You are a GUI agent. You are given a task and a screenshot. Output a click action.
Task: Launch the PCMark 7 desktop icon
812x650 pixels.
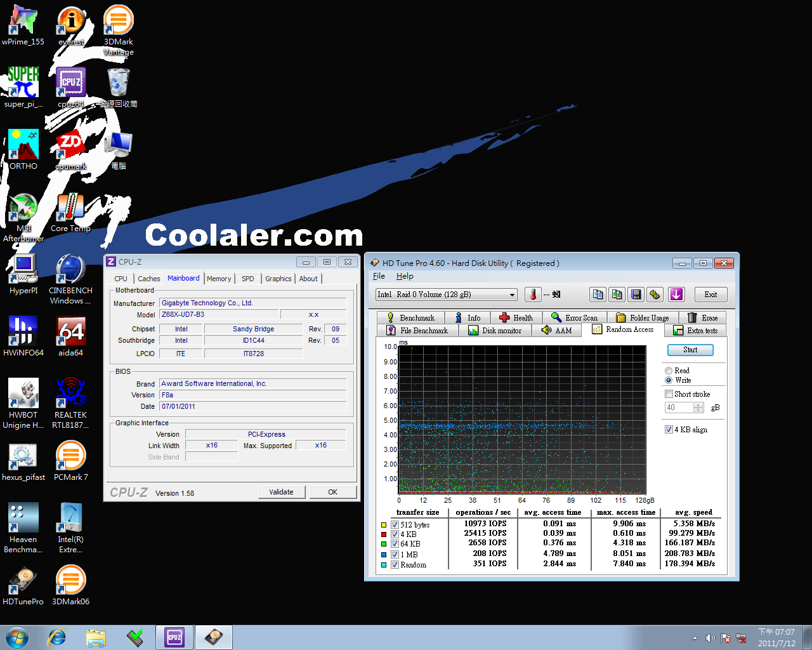[71, 461]
